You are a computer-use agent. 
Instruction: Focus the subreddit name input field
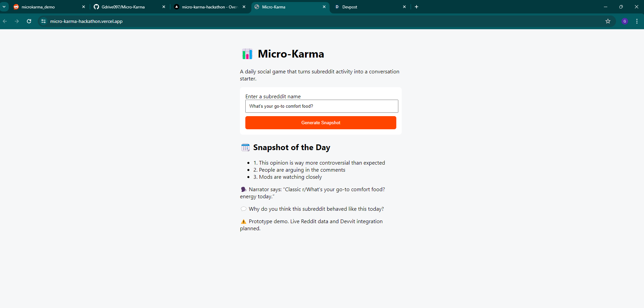point(322,106)
